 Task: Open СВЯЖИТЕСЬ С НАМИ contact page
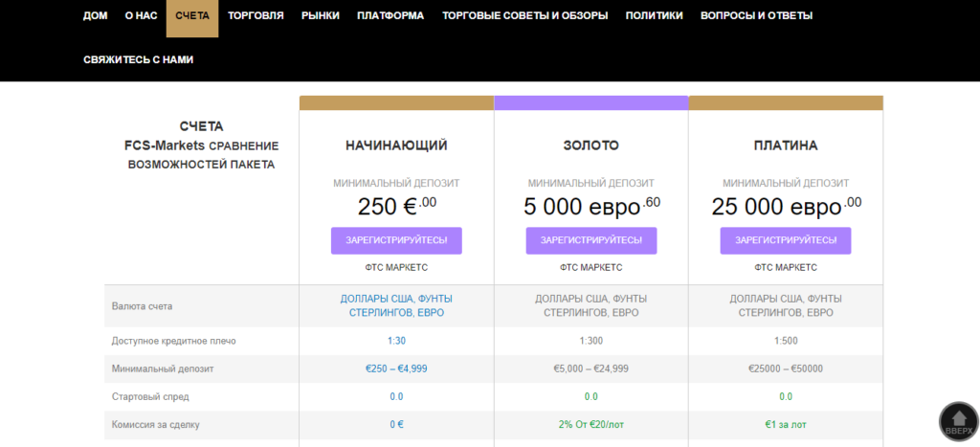tap(139, 58)
